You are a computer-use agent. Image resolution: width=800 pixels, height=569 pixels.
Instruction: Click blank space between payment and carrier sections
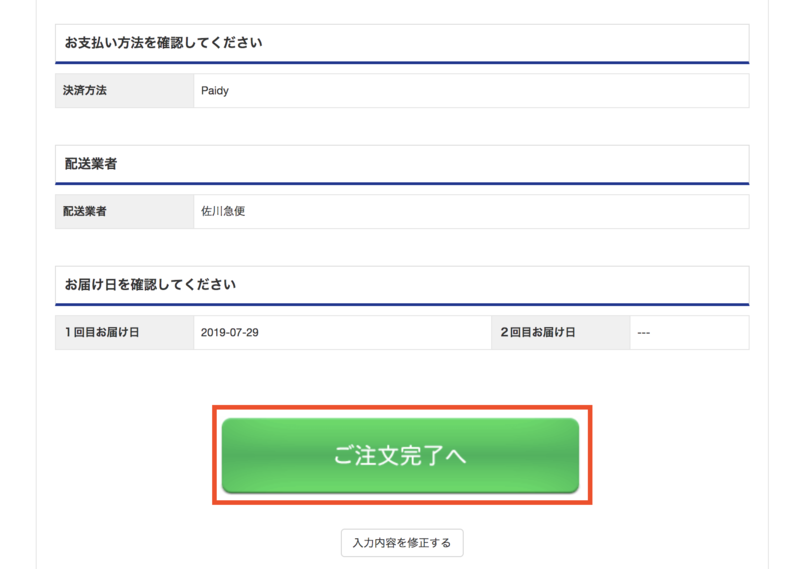coord(402,126)
